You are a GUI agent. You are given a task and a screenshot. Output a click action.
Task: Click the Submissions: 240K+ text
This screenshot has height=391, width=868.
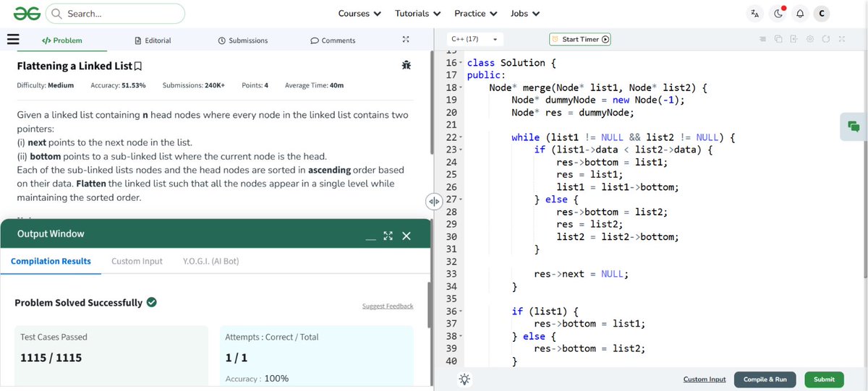click(194, 85)
